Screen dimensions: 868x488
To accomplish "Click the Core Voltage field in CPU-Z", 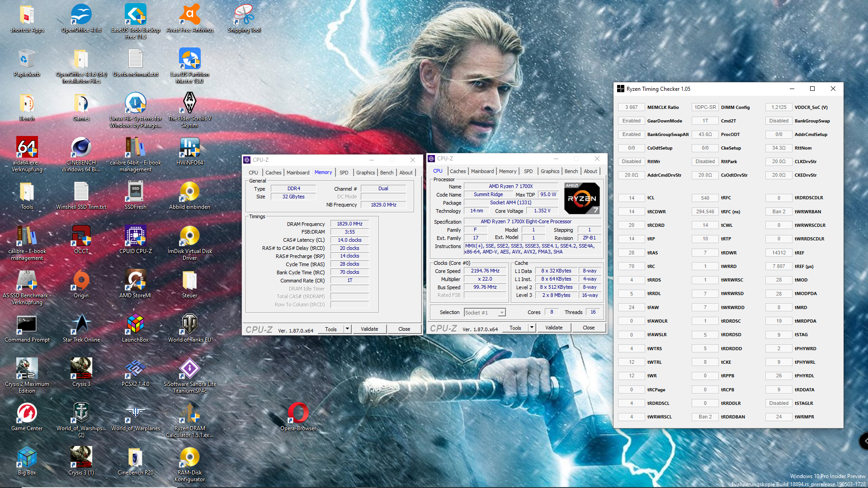I will tap(542, 211).
